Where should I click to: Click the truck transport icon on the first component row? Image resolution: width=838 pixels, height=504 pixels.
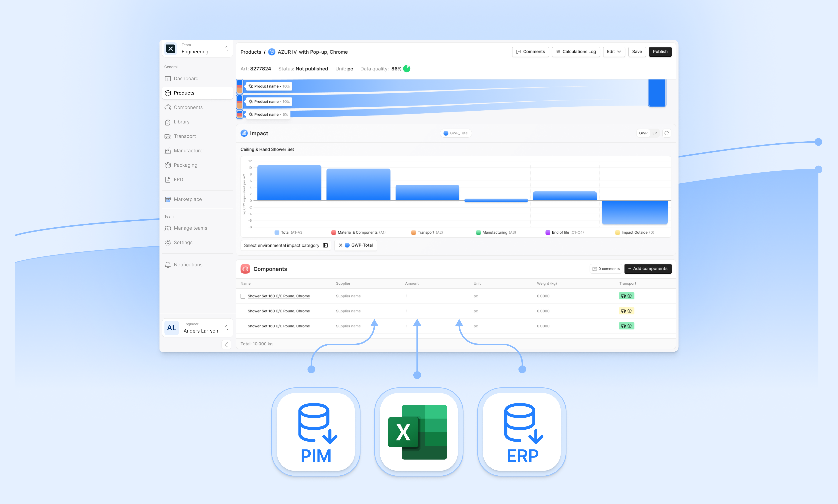pyautogui.click(x=623, y=296)
